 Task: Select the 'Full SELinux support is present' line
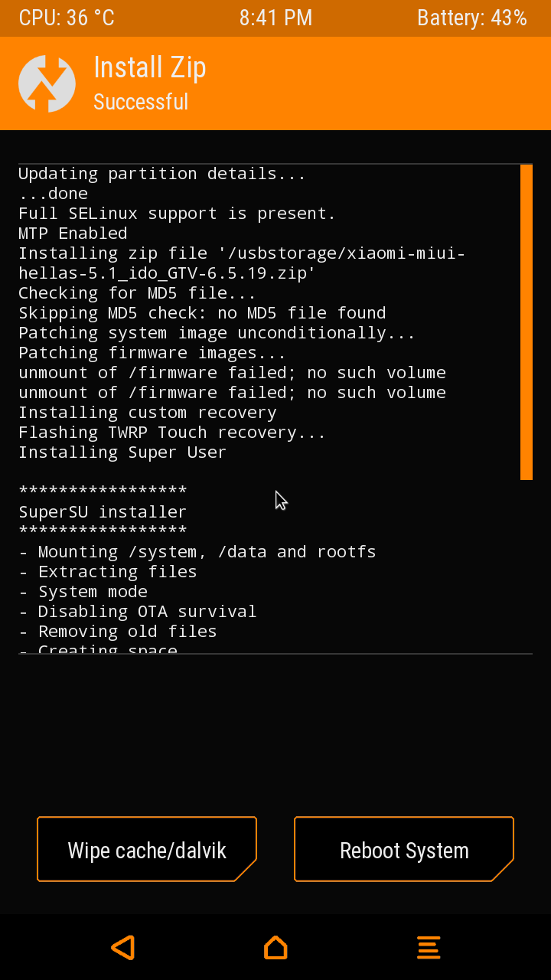177,214
